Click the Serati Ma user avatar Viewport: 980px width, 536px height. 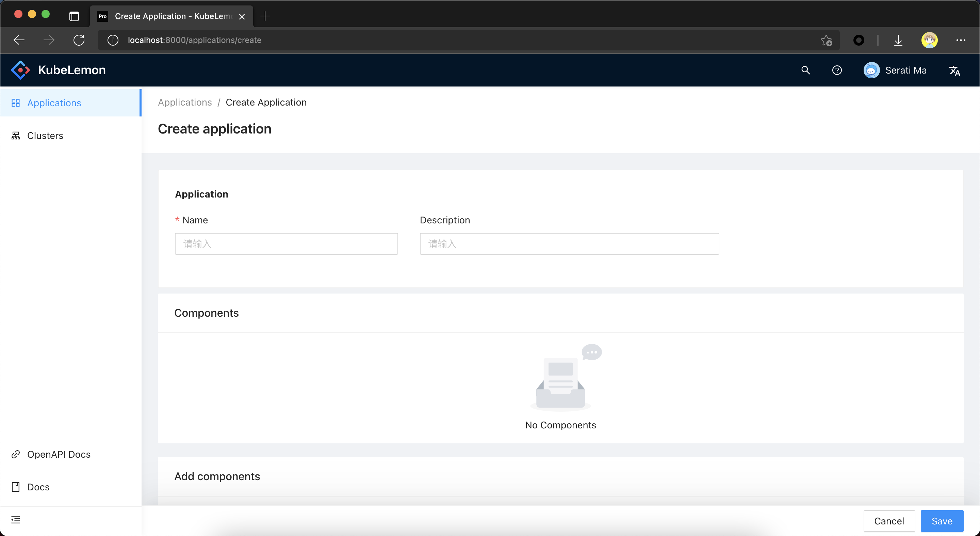click(x=871, y=70)
